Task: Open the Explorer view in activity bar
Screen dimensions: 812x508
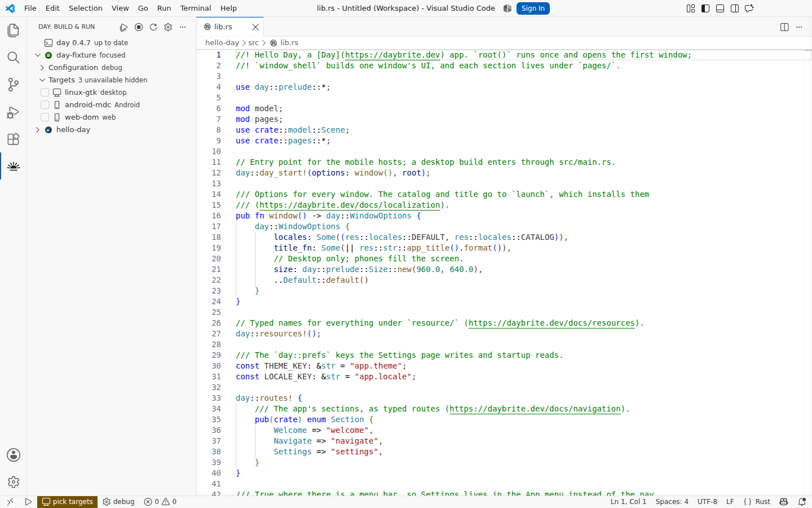Action: tap(13, 30)
